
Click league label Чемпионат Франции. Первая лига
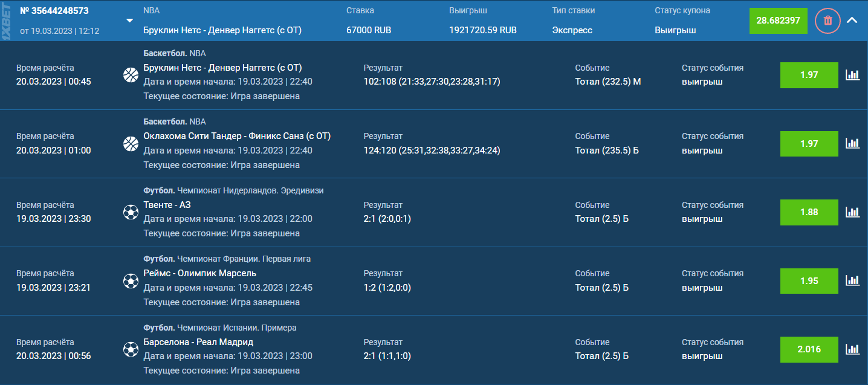pyautogui.click(x=244, y=259)
